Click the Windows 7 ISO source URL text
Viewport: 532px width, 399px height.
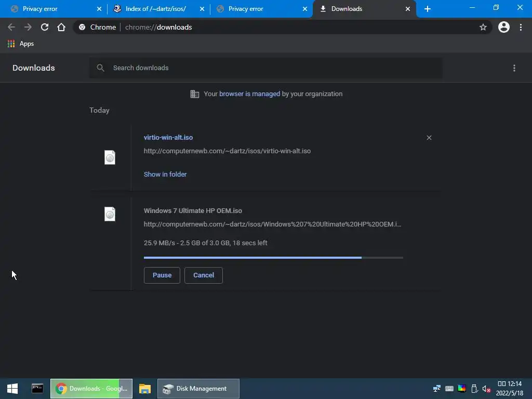coord(272,224)
